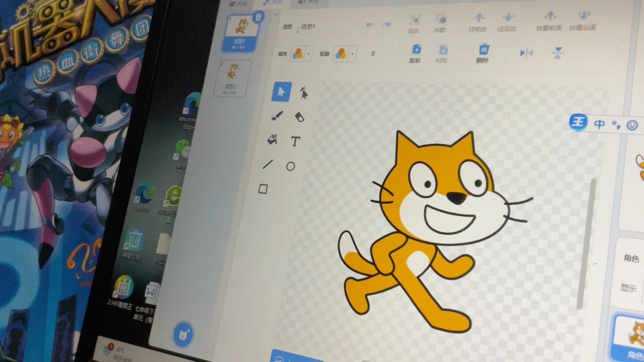
Task: Click the Backward (往后放) button
Action: point(507,22)
